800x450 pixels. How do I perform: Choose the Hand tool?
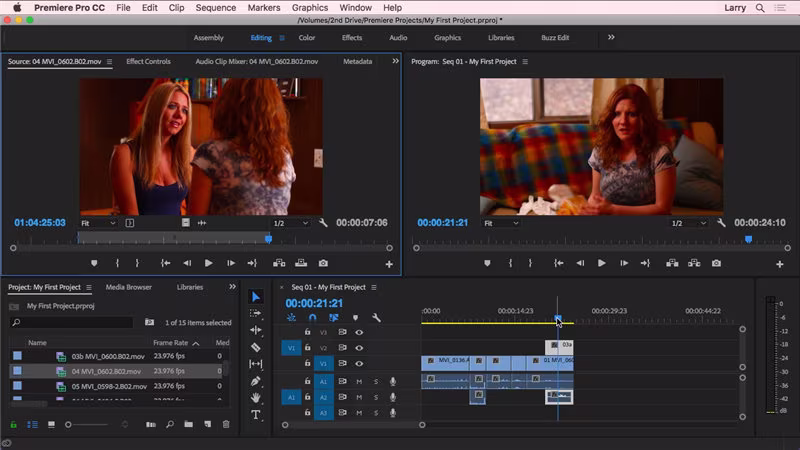tap(255, 398)
